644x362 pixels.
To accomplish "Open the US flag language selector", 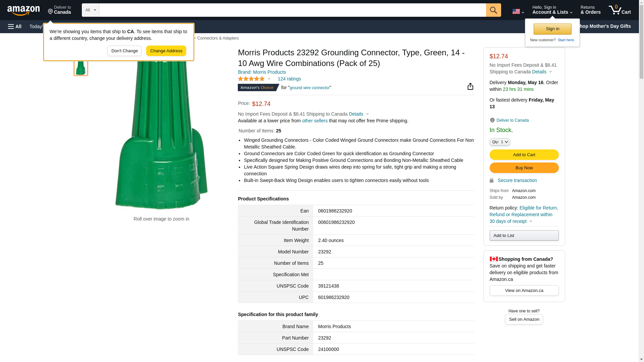I will point(518,11).
